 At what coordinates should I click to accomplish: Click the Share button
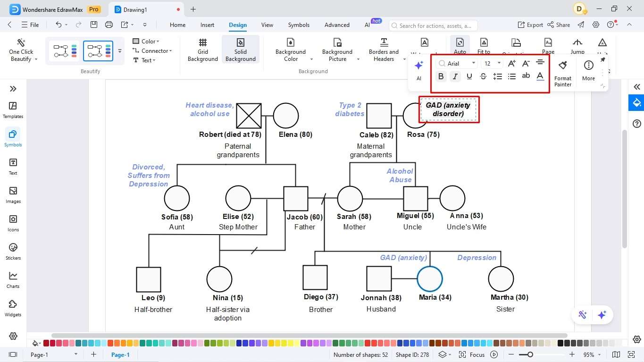pyautogui.click(x=559, y=25)
